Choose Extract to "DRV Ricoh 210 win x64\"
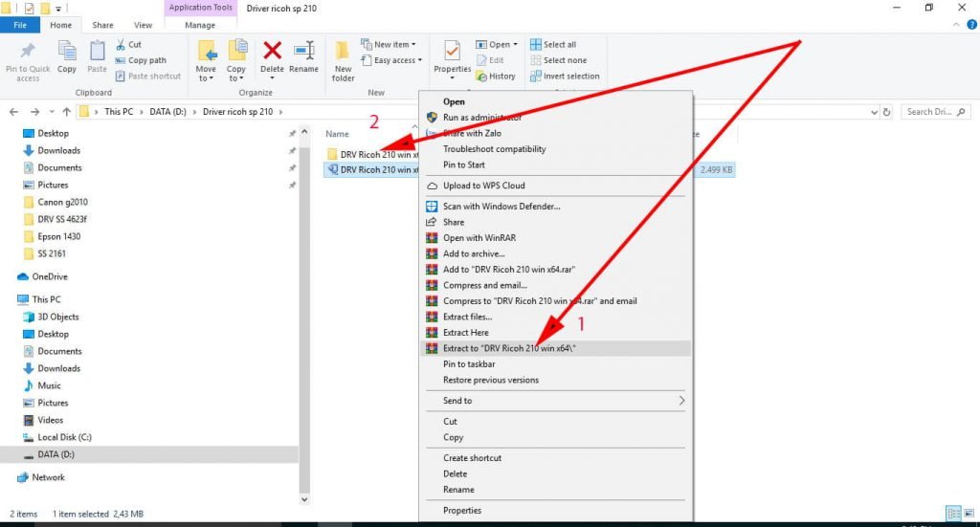The height and width of the screenshot is (527, 980). pos(509,348)
